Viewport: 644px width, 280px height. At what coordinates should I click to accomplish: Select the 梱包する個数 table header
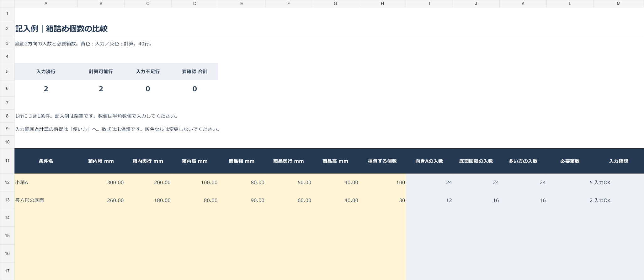pyautogui.click(x=382, y=161)
